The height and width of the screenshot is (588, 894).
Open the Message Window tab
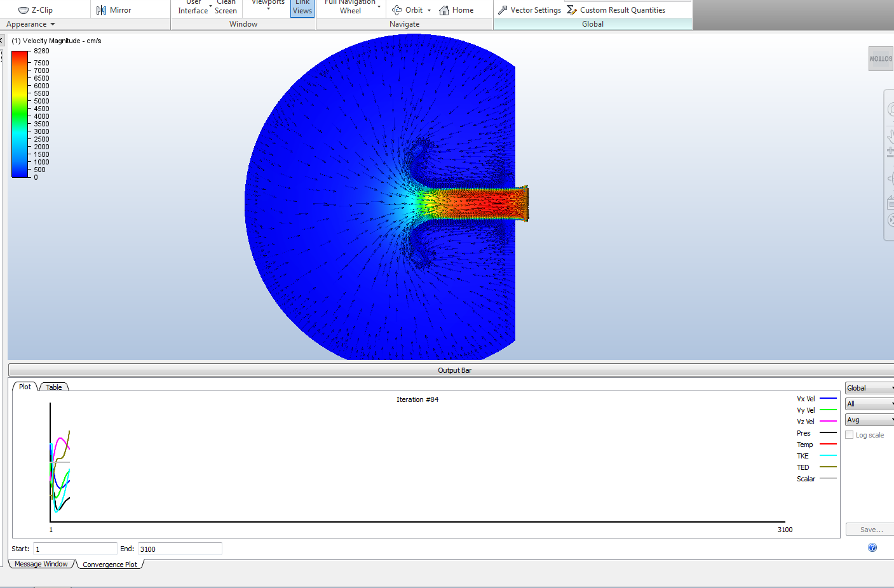click(x=42, y=564)
